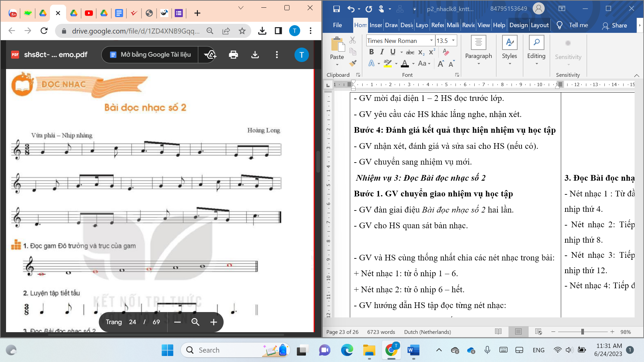
Task: Download the PDF from viewer toolbar
Action: click(255, 55)
